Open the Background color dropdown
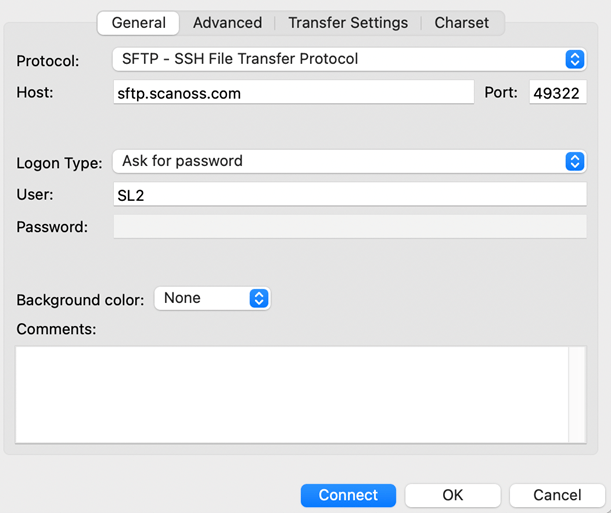Viewport: 611px width, 513px height. tap(212, 298)
